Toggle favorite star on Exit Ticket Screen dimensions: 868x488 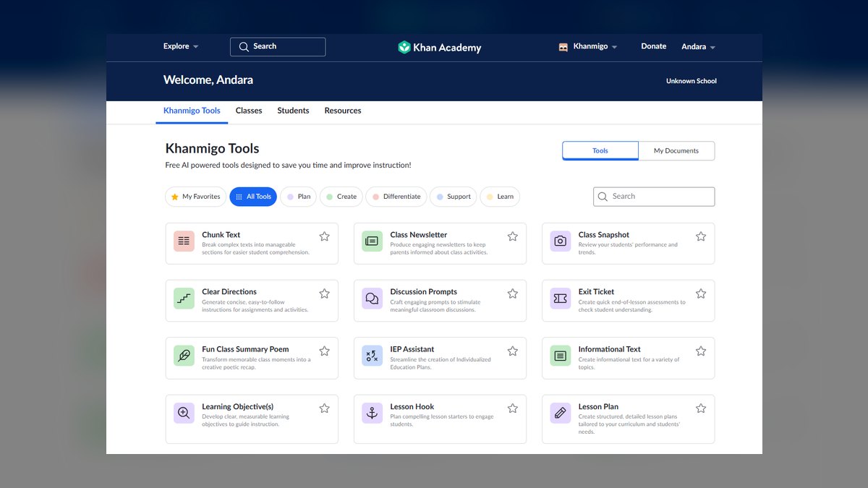pos(700,294)
